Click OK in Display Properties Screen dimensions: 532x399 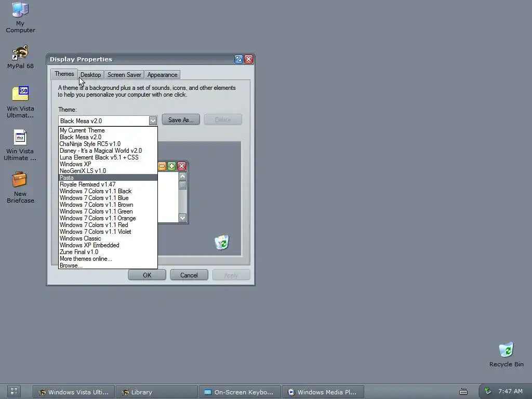(147, 275)
